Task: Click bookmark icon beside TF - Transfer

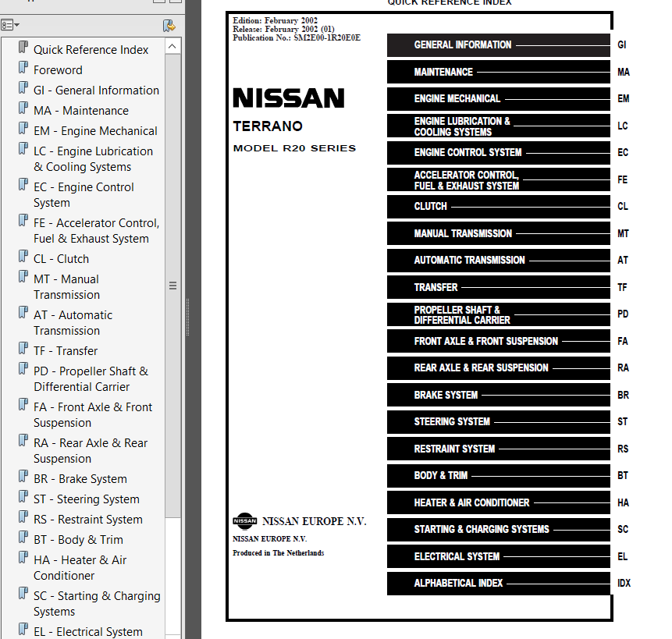Action: [x=23, y=348]
